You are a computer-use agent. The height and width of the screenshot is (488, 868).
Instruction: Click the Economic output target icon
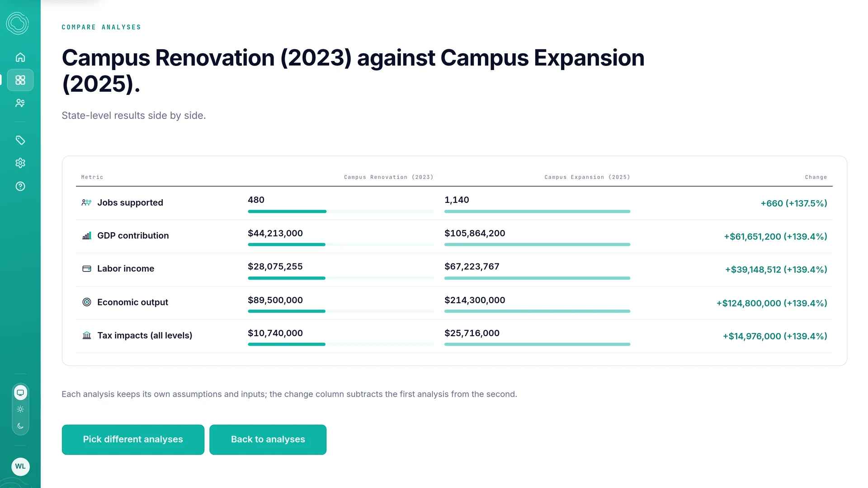[x=86, y=302]
